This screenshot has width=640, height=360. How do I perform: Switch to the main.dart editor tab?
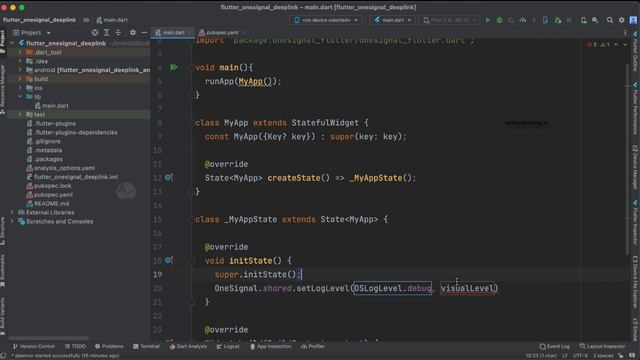click(173, 33)
